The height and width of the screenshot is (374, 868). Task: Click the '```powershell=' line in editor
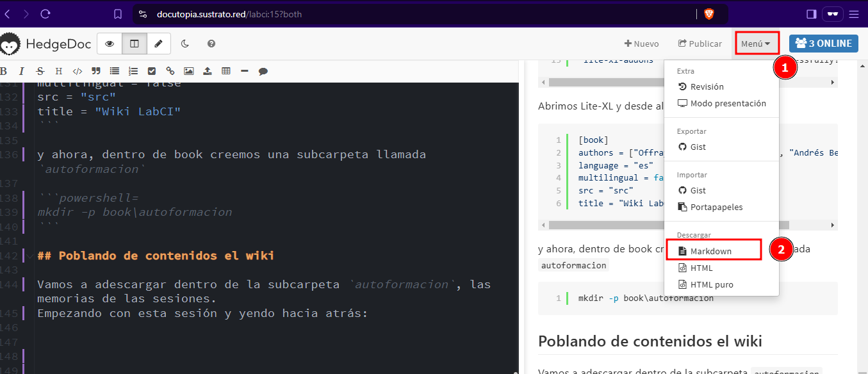87,198
